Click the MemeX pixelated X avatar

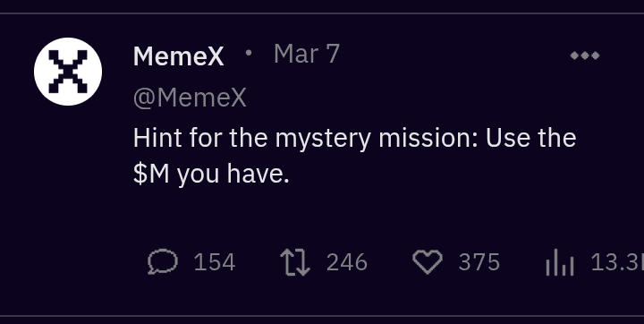68,72
